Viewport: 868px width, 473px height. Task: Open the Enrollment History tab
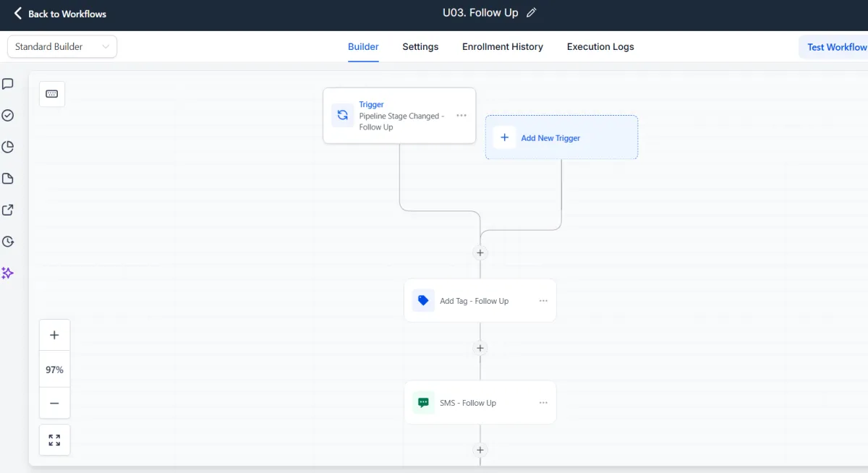[503, 47]
